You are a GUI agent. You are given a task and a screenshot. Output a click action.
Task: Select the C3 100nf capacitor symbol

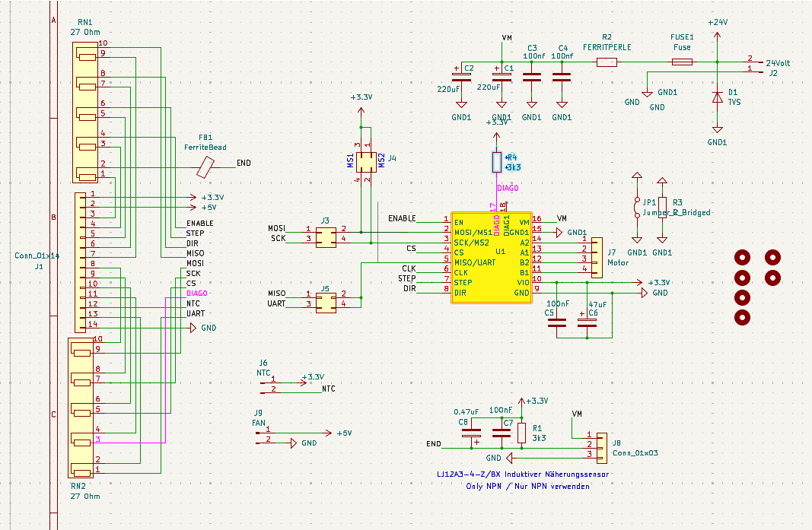tap(532, 77)
